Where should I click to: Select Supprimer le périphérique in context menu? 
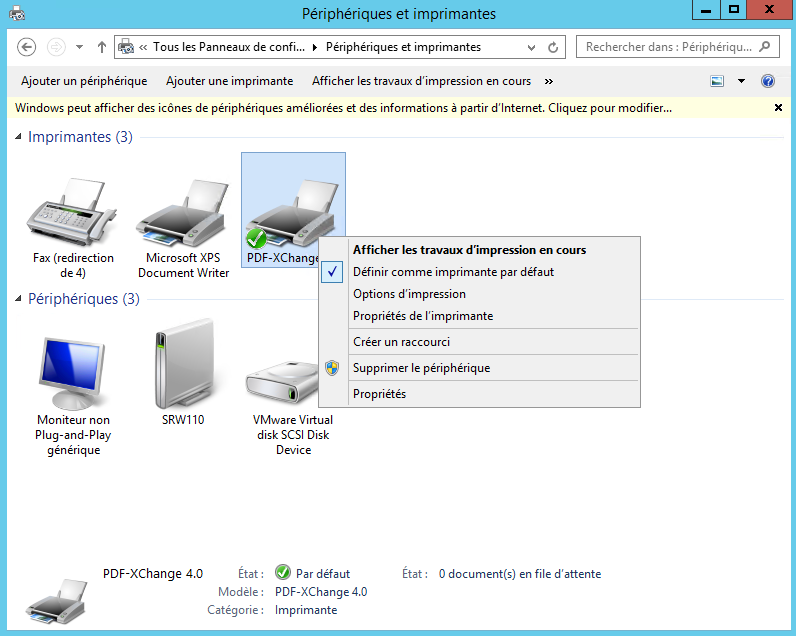click(x=421, y=368)
